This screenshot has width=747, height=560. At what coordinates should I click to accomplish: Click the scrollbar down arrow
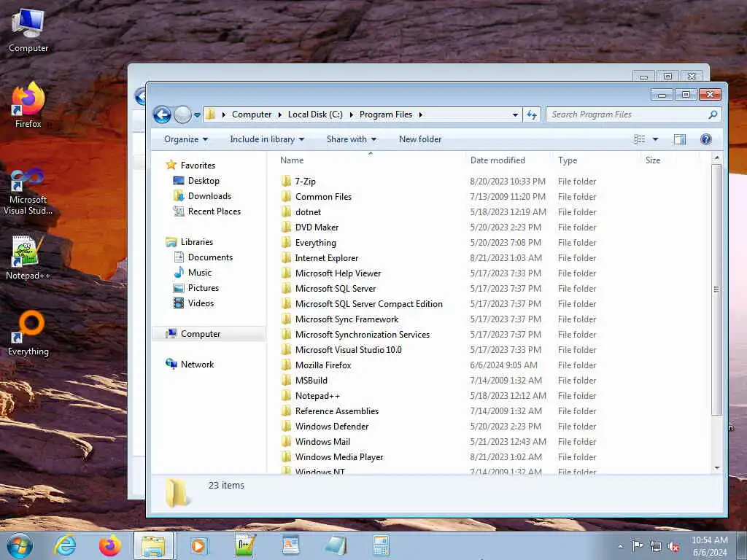716,468
